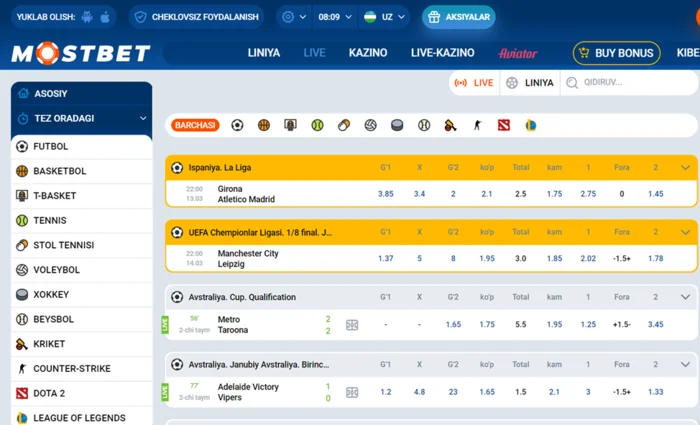The width and height of the screenshot is (700, 425).
Task: Open the Live menu item in navigation
Action: 314,53
